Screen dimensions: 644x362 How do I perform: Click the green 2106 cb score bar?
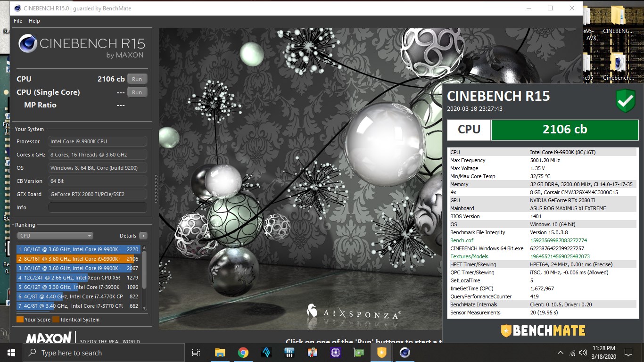click(x=565, y=130)
